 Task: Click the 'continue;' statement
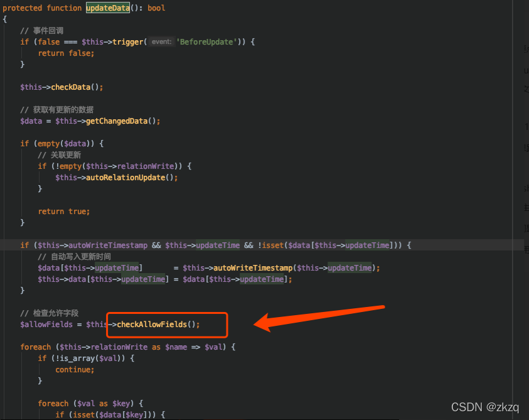[75, 370]
